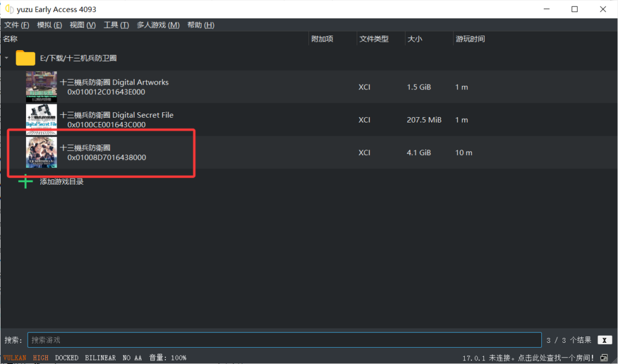The width and height of the screenshot is (618, 364).
Task: Open the 工具 (T) menu
Action: point(116,25)
